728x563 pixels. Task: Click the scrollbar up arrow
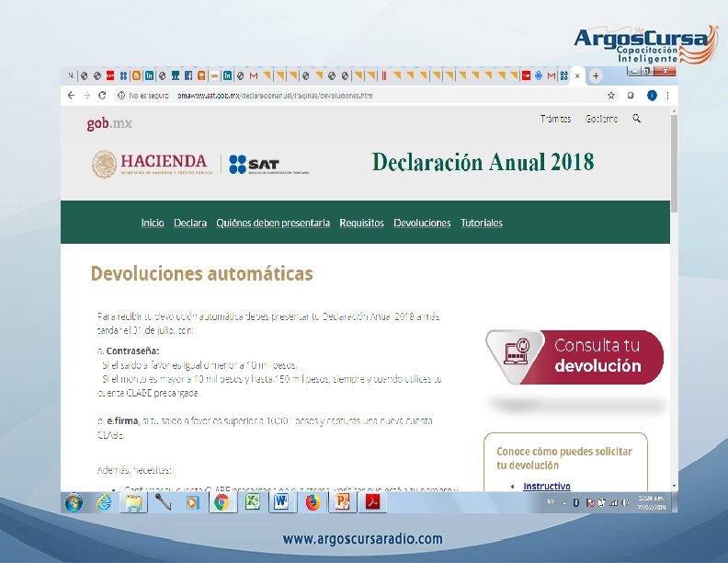674,110
